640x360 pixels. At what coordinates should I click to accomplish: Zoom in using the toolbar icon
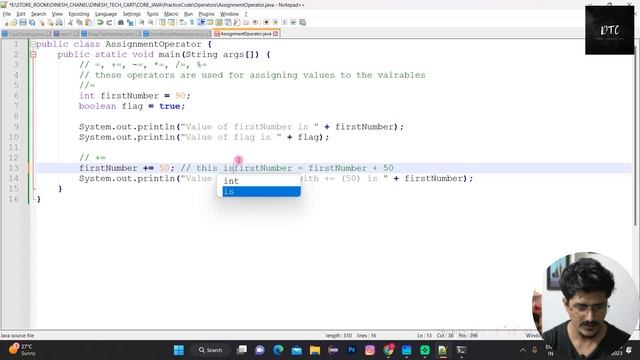[141, 22]
